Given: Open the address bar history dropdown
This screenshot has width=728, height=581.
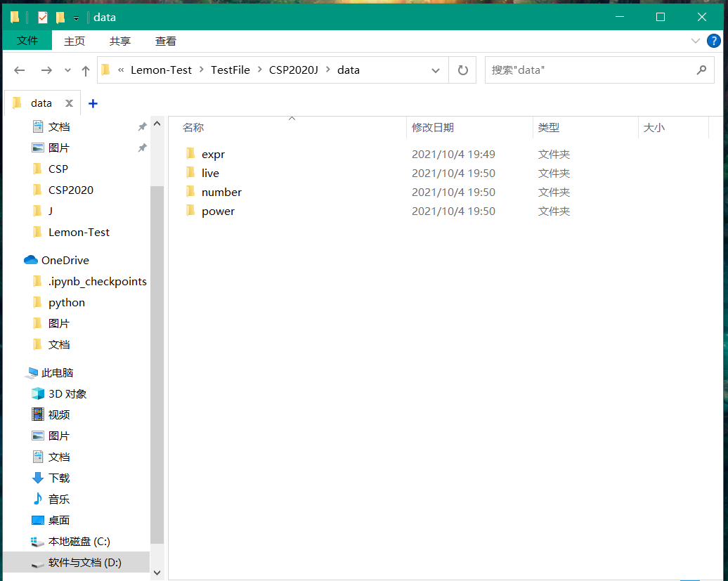Looking at the screenshot, I should coord(436,70).
